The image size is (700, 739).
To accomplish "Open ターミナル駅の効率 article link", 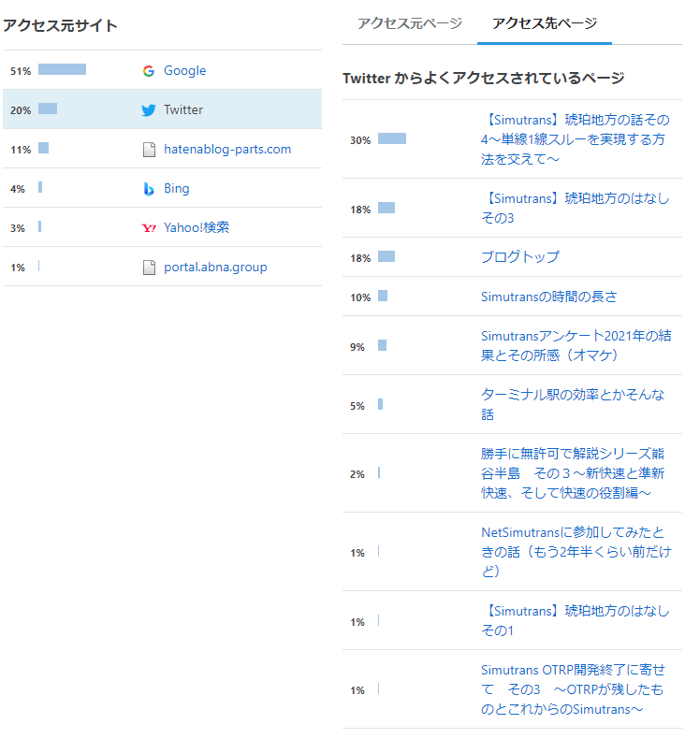I will click(x=573, y=404).
